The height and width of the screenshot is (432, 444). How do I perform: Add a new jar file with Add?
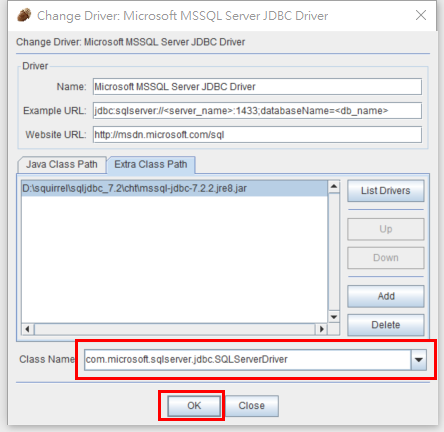(386, 296)
